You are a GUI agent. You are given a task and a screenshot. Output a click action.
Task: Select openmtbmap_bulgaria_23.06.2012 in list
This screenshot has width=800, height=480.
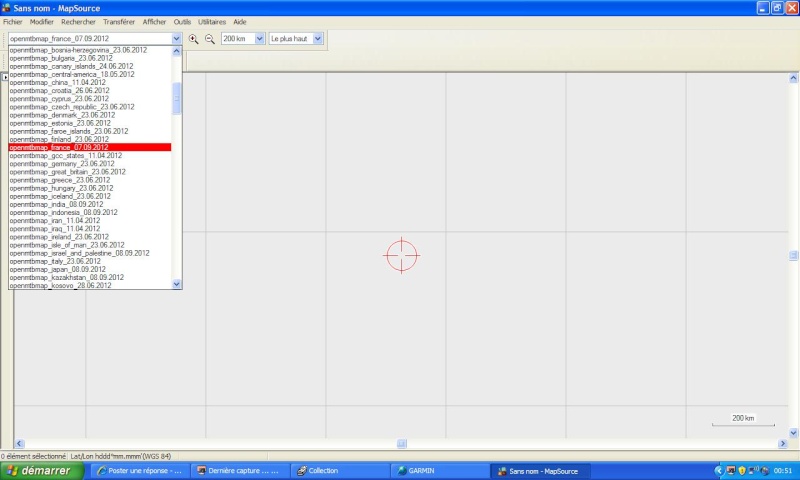point(90,58)
